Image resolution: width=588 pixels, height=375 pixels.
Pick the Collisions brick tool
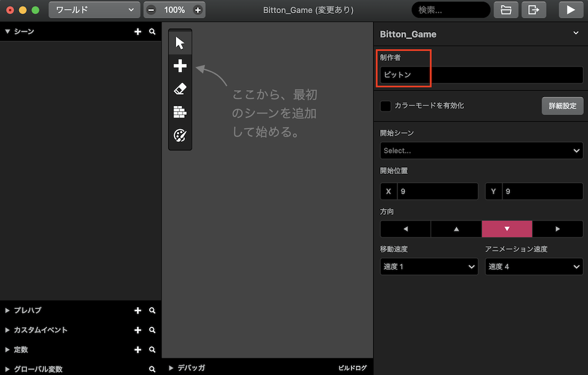click(x=180, y=112)
